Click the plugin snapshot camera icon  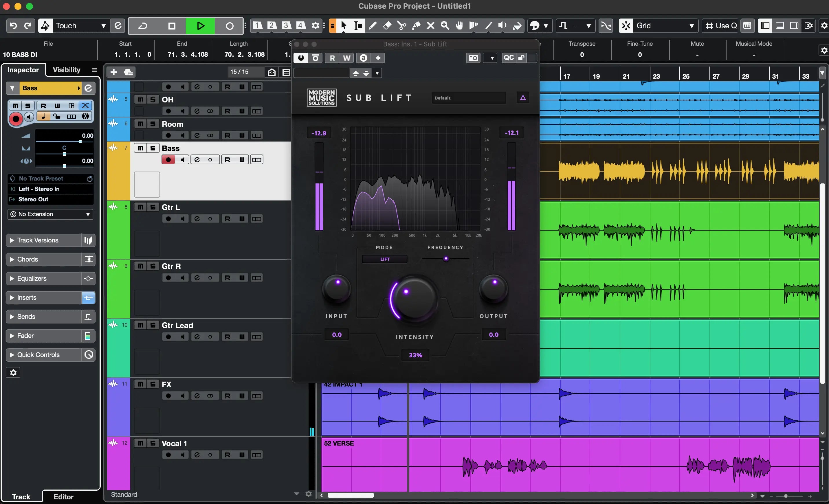(473, 58)
